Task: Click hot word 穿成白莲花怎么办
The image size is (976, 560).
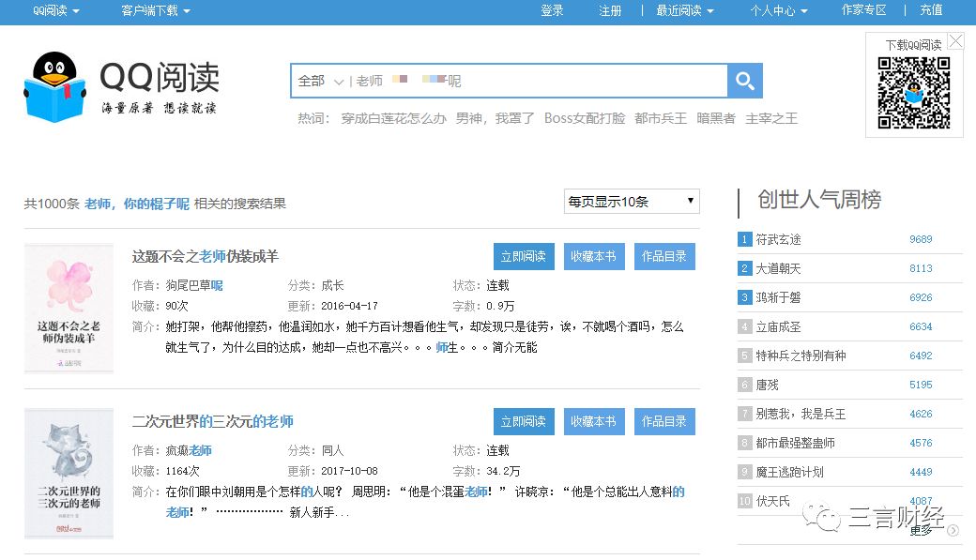Action: point(393,118)
